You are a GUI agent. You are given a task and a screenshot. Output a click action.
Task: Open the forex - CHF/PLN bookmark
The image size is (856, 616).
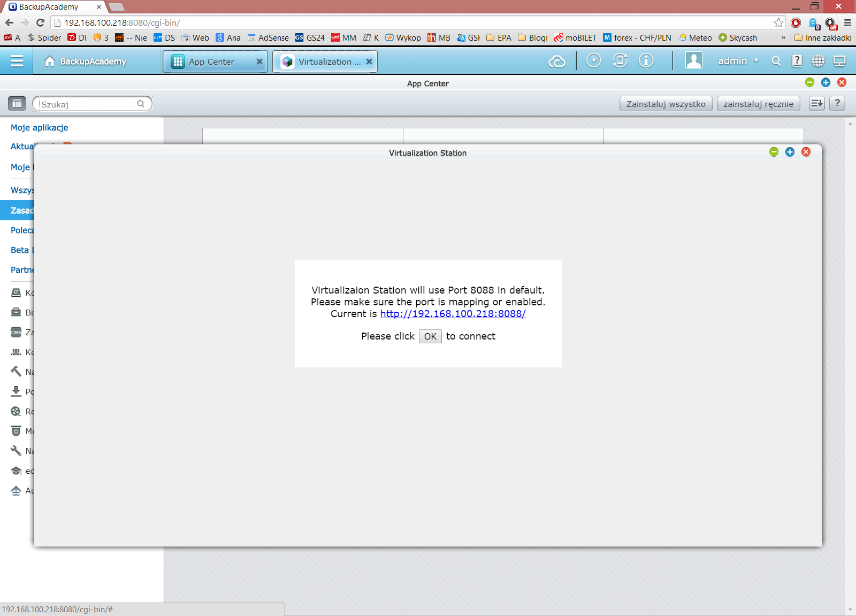click(x=637, y=37)
